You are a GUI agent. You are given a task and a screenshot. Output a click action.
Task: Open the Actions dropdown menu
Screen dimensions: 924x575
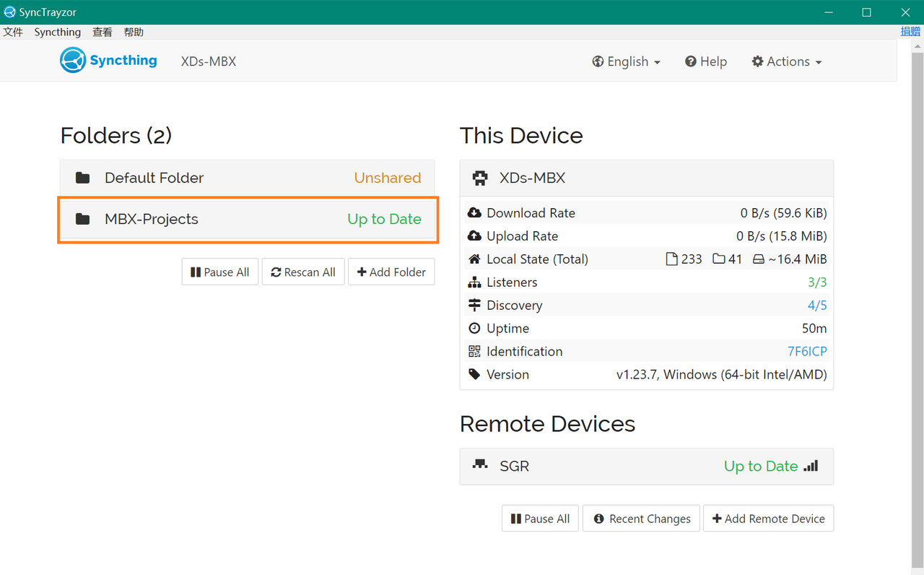click(787, 61)
